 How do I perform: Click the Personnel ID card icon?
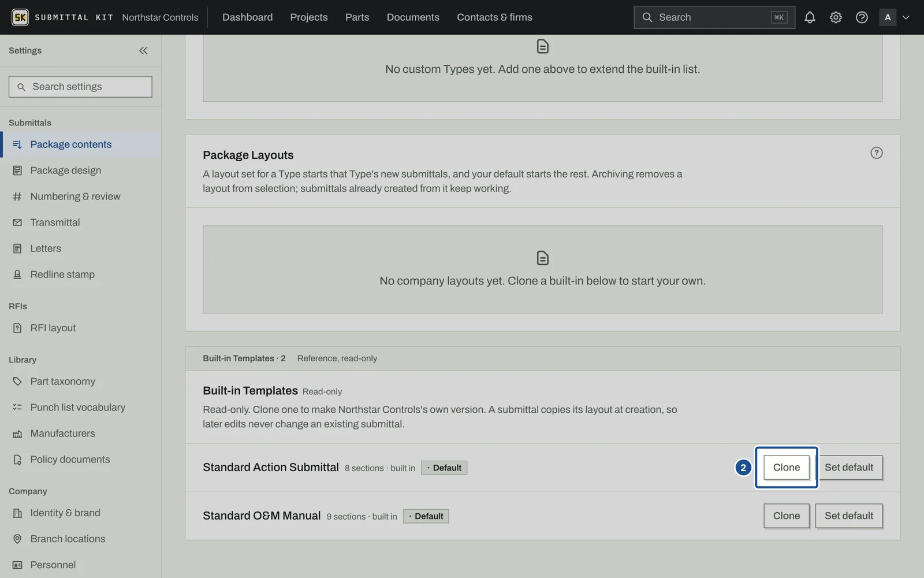[17, 565]
